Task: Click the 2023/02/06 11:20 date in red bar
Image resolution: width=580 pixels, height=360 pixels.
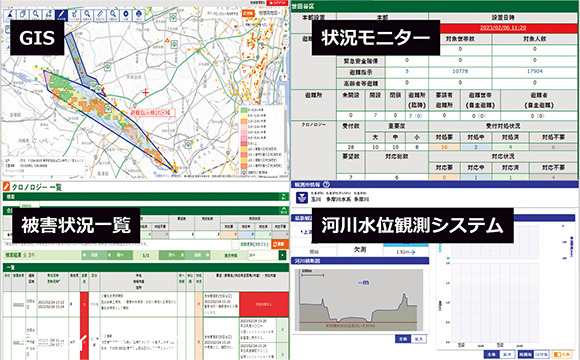Action: click(x=503, y=28)
